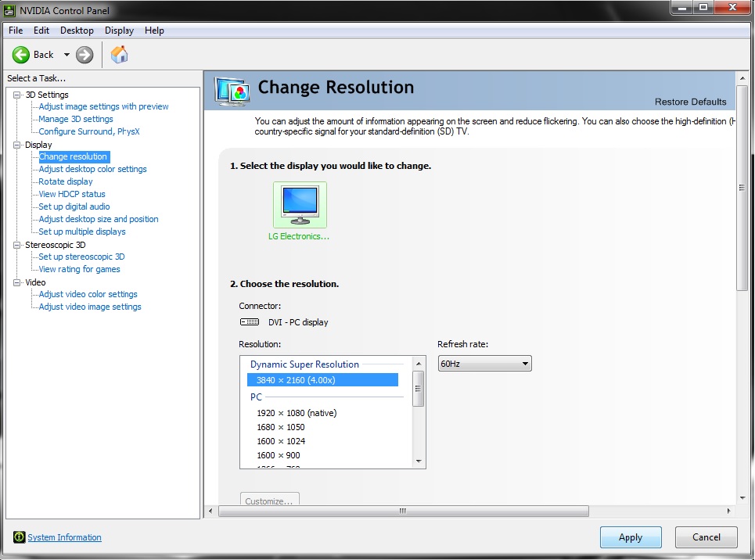Click the green Back arrow icon
The width and height of the screenshot is (755, 560).
(x=20, y=55)
